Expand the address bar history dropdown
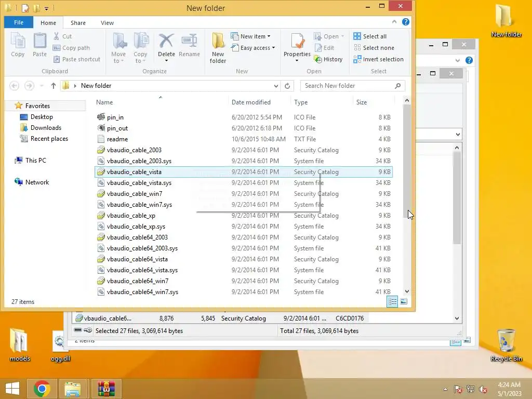Viewport: 532px width, 399px height. 276,86
